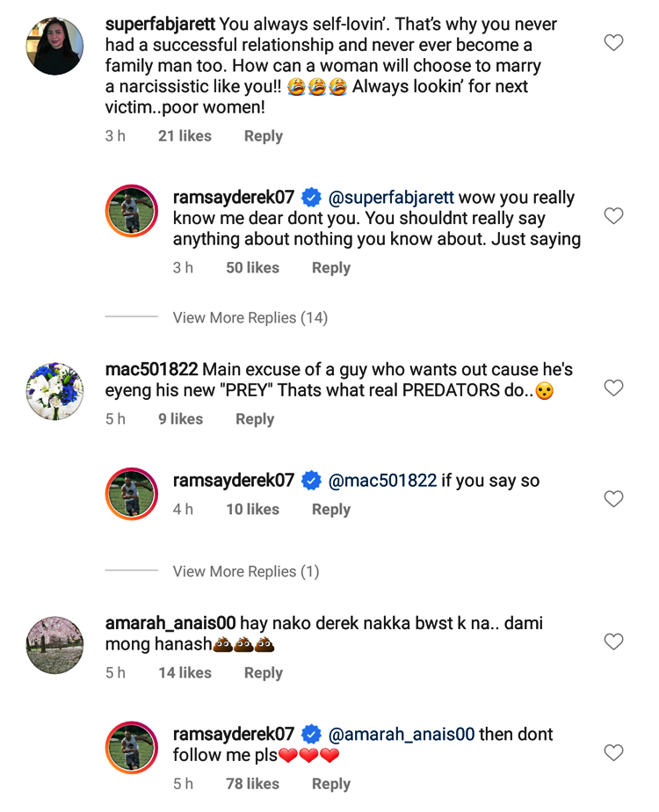The image size is (659, 812).
Task: Open superfabjarett's profile picture
Action: [x=54, y=47]
